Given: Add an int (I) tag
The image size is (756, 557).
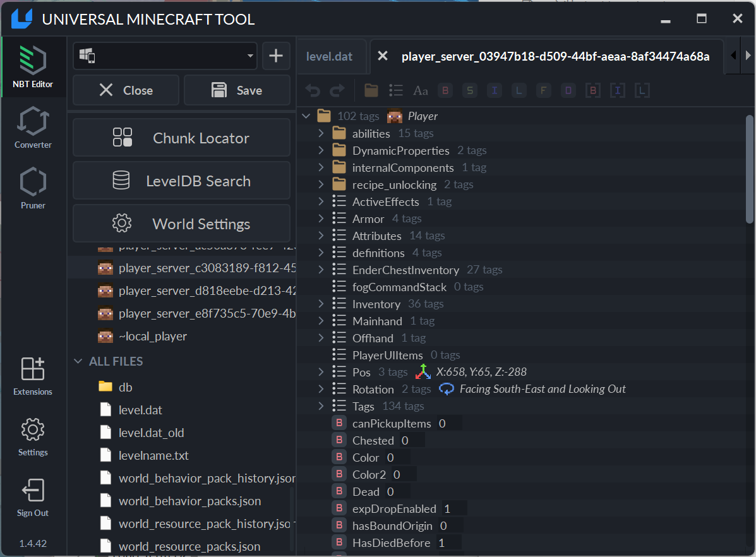Looking at the screenshot, I should tap(494, 90).
